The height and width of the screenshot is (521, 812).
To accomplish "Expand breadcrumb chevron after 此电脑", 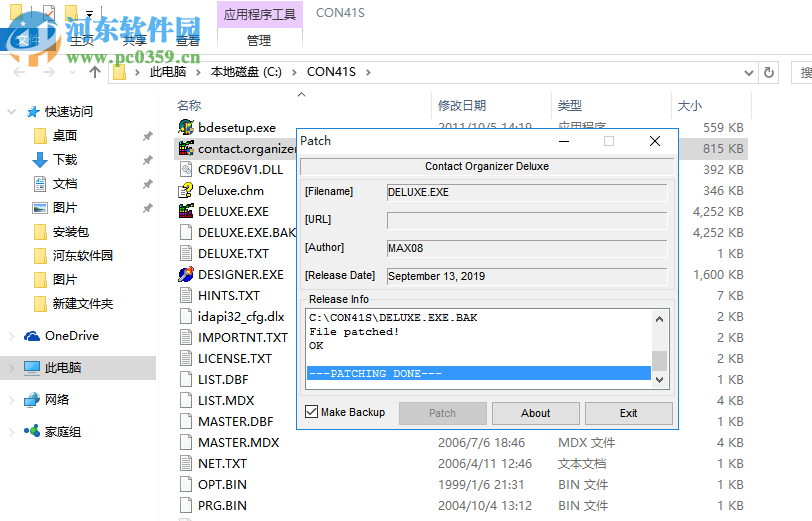I will coord(198,72).
